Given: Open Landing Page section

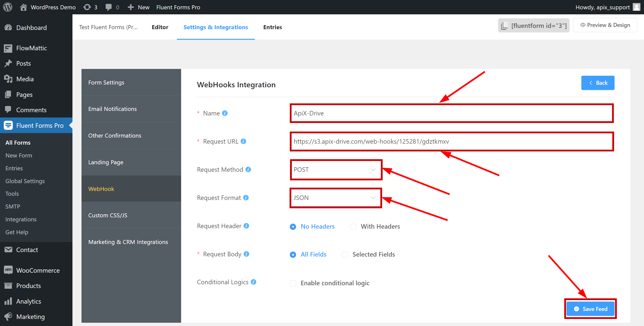Looking at the screenshot, I should [x=131, y=162].
